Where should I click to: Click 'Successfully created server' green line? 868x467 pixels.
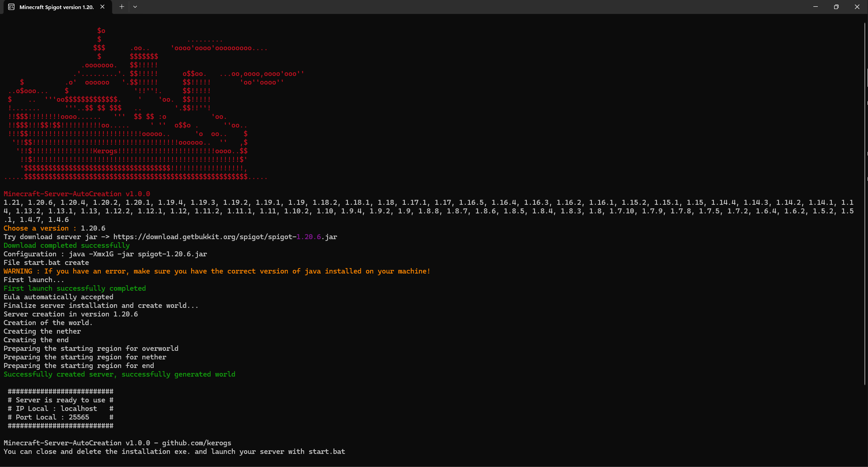click(x=119, y=374)
